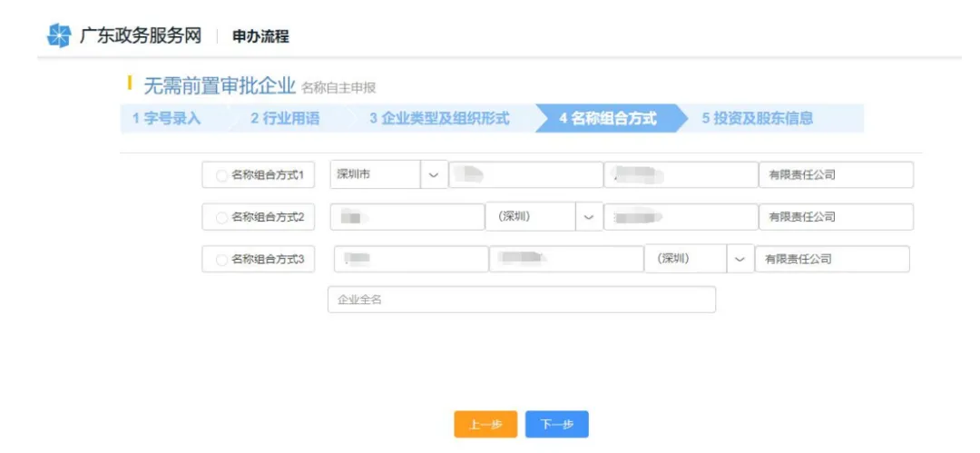
Task: Open the (深圳) combo box in 组合方式2
Action: click(544, 216)
